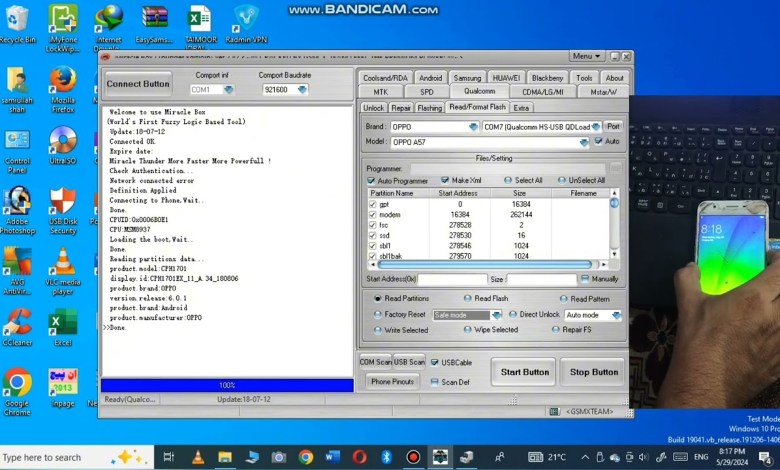Select the Radmin VPN desktop icon
The width and height of the screenshot is (780, 470).
246,24
